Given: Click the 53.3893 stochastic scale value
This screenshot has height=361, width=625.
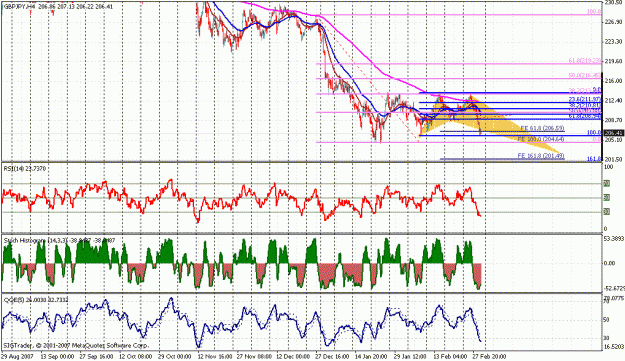Looking at the screenshot, I should (614, 239).
